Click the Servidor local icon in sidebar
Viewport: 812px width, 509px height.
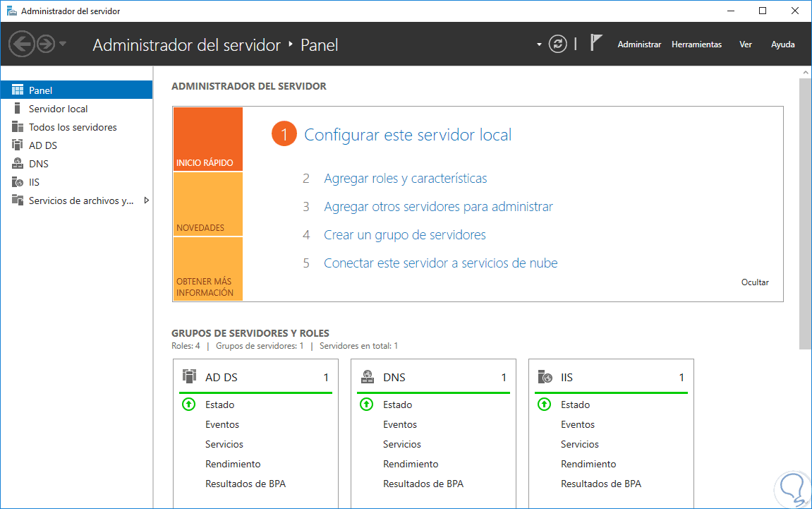(x=18, y=109)
